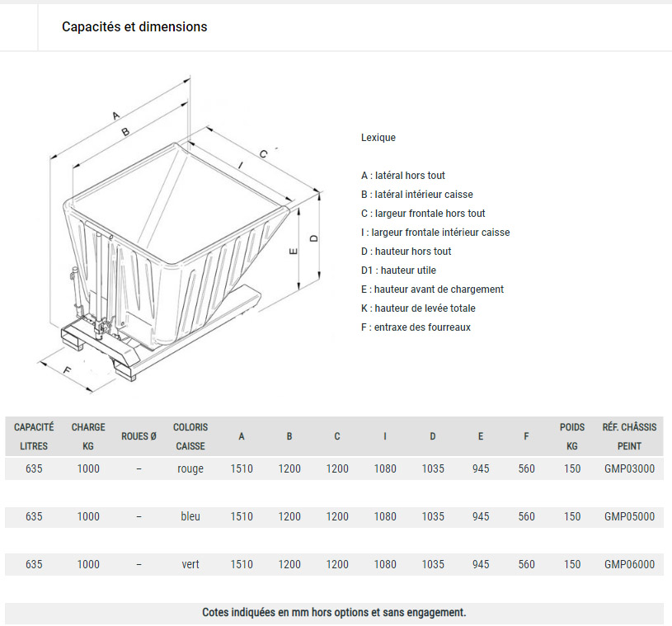The image size is (672, 626).
Task: Click the 'Capacités et dimensions' heading
Action: (x=134, y=26)
